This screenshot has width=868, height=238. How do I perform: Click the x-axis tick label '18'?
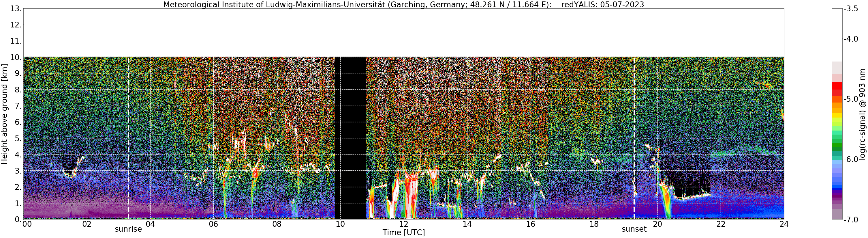click(594, 224)
